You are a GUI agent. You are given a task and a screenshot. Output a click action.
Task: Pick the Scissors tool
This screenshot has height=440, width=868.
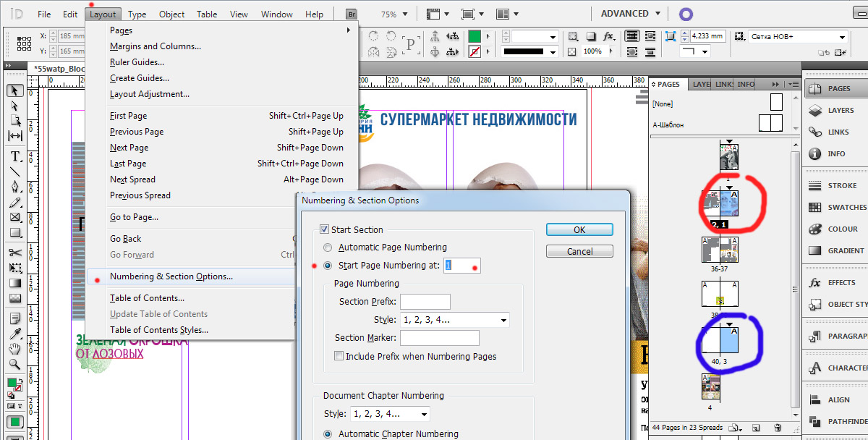coord(14,253)
